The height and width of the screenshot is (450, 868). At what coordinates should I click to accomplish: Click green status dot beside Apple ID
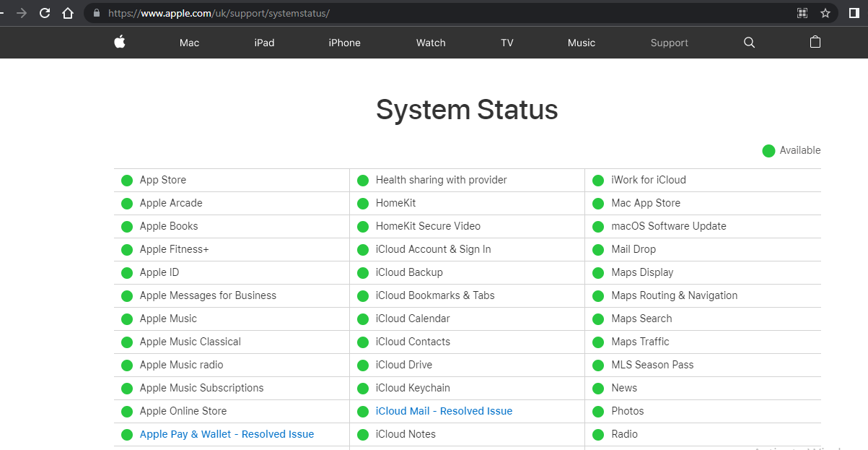click(x=127, y=273)
